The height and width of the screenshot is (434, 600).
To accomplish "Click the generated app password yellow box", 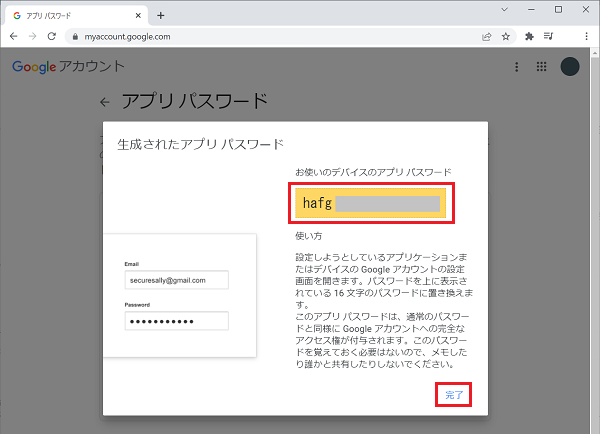I will (x=372, y=204).
